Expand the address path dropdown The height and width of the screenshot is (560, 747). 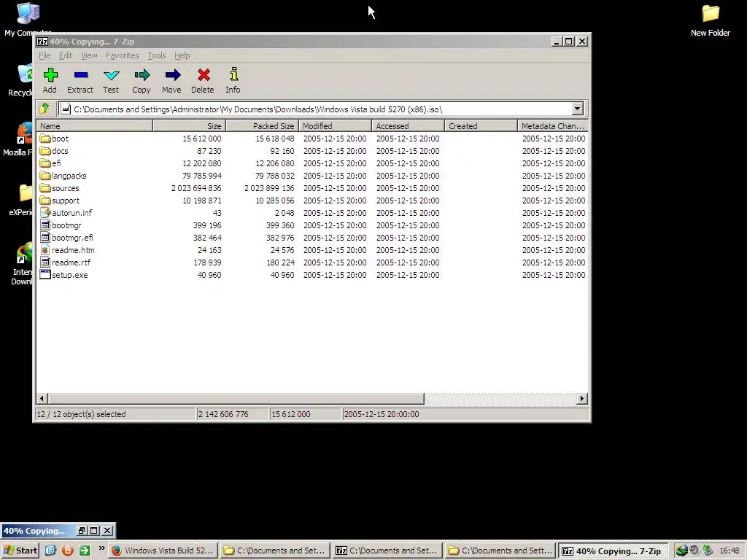click(x=578, y=109)
